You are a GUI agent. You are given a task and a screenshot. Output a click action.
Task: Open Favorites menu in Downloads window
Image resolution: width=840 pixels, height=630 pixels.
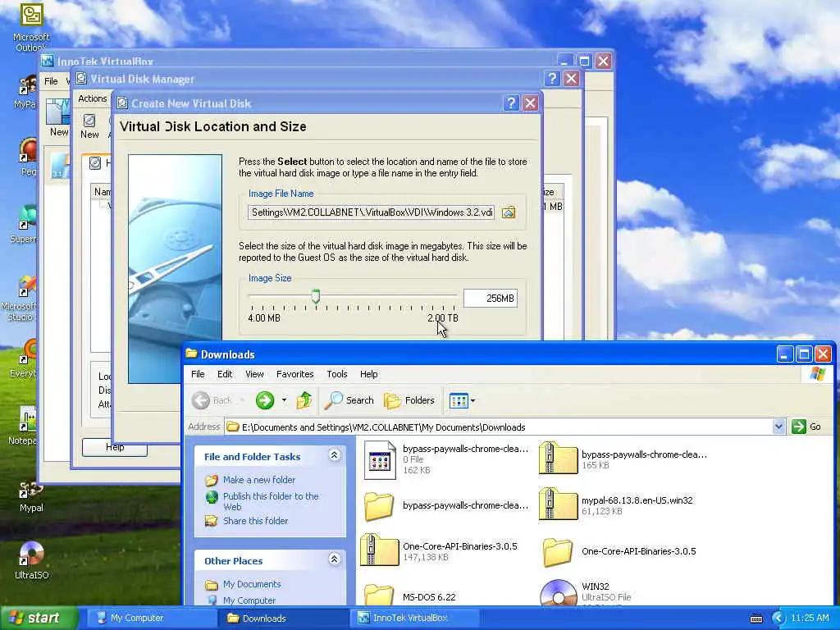pos(294,374)
